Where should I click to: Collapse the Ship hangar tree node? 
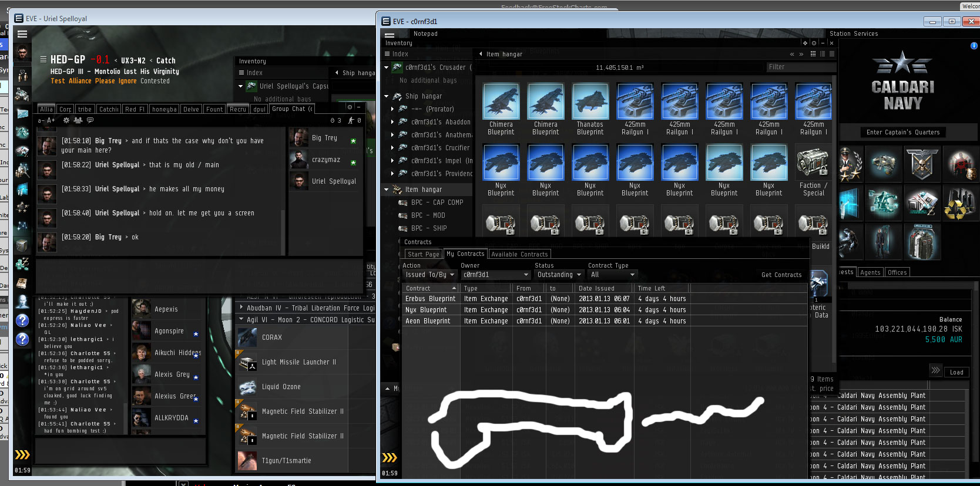pyautogui.click(x=386, y=96)
